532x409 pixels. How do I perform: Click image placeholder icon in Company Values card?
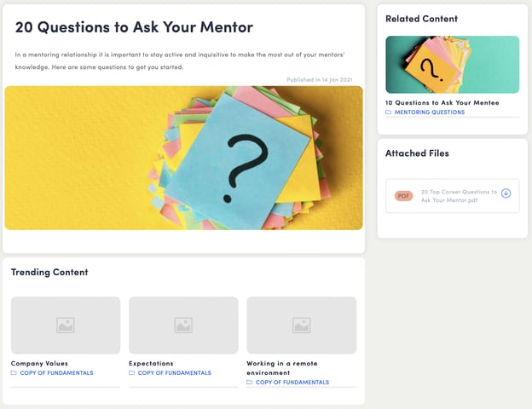(x=66, y=325)
